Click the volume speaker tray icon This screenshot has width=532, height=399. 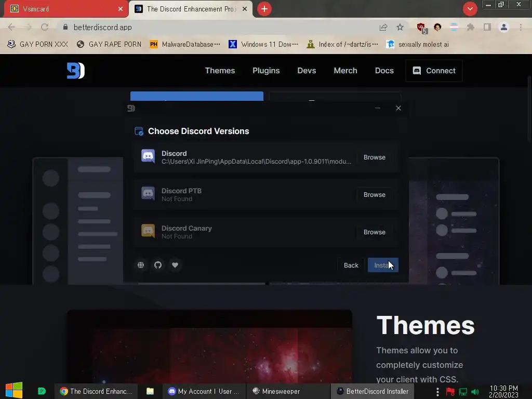[x=475, y=392]
